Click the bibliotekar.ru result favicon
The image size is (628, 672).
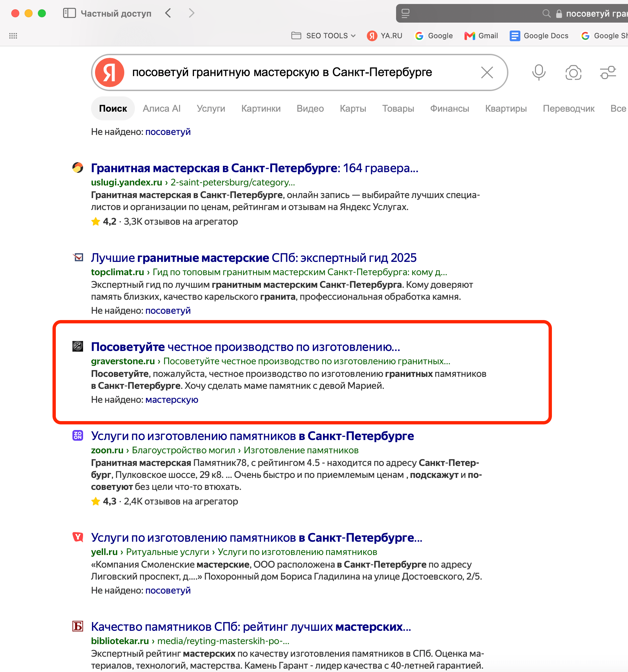click(x=78, y=626)
